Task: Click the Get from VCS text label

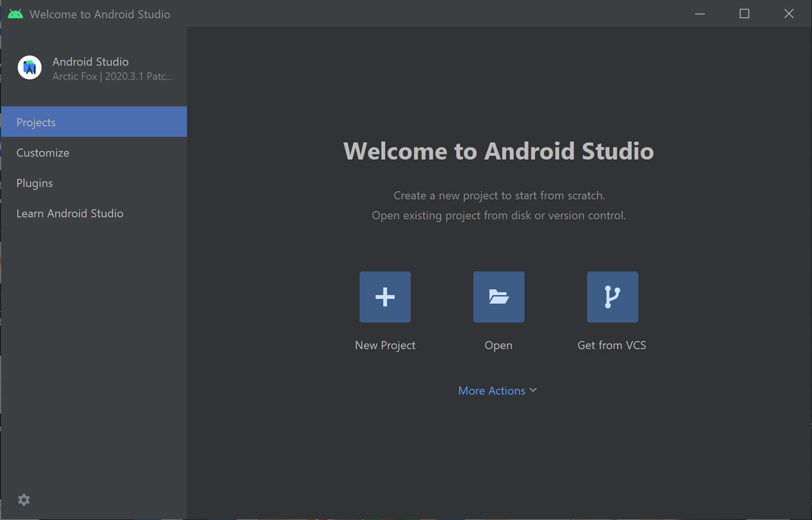Action: pos(612,345)
